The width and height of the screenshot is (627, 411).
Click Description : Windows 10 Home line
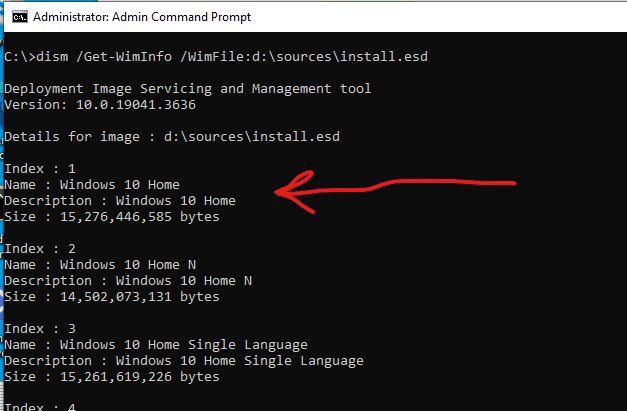click(120, 201)
